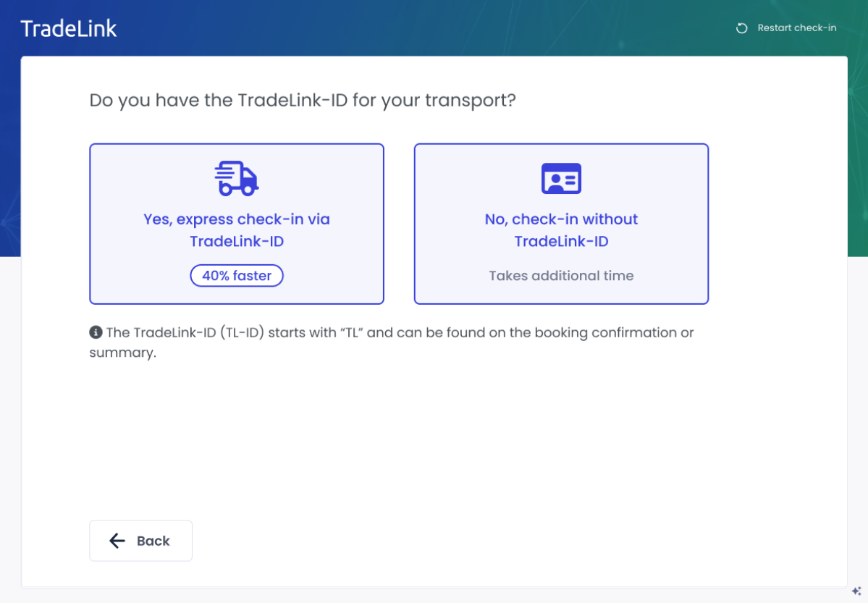Click the empty white panel below the hint

(434, 442)
